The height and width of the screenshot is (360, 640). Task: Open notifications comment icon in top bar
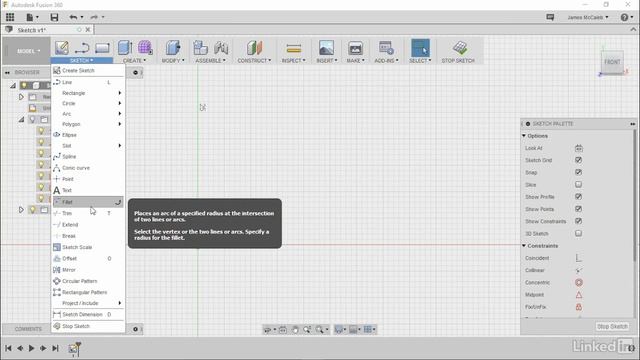pos(550,17)
